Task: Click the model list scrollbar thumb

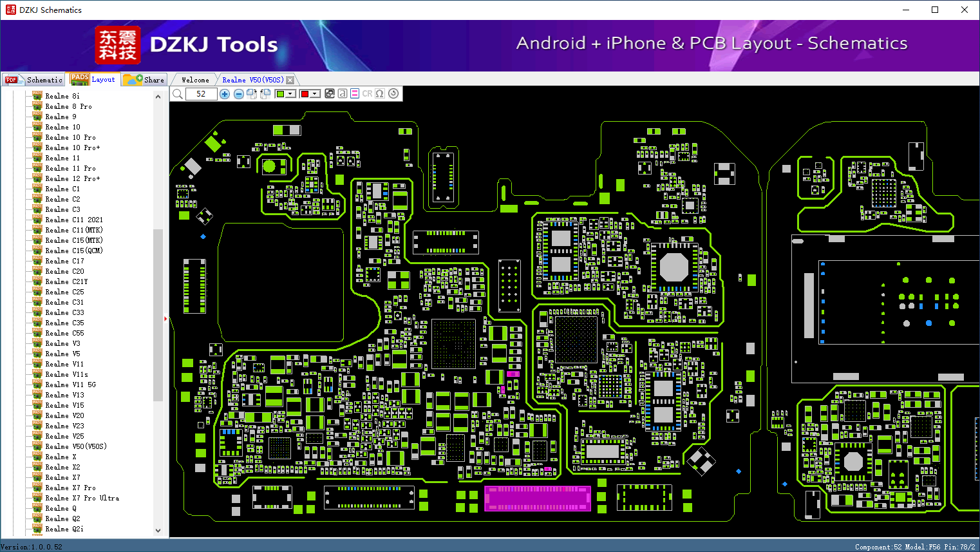Action: click(x=158, y=315)
